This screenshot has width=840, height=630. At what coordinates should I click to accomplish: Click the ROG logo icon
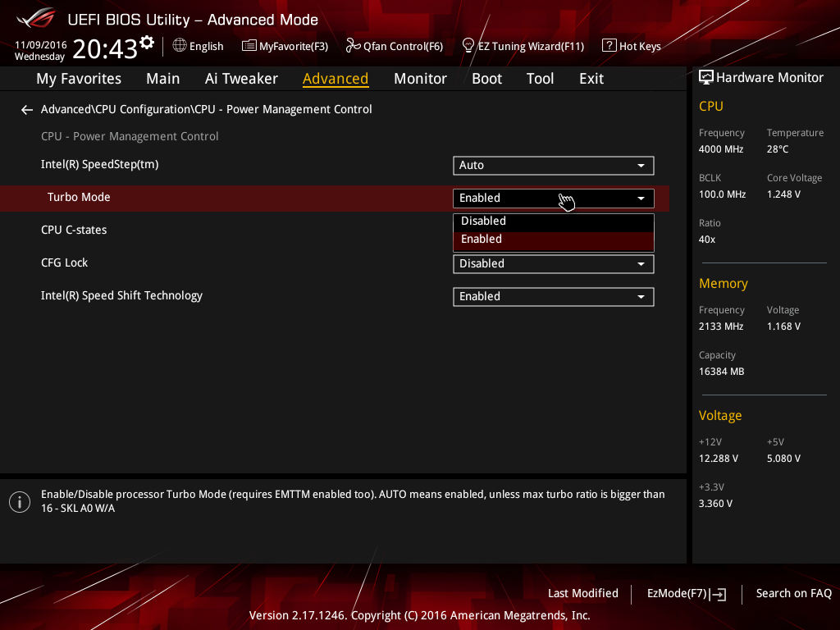click(x=36, y=19)
